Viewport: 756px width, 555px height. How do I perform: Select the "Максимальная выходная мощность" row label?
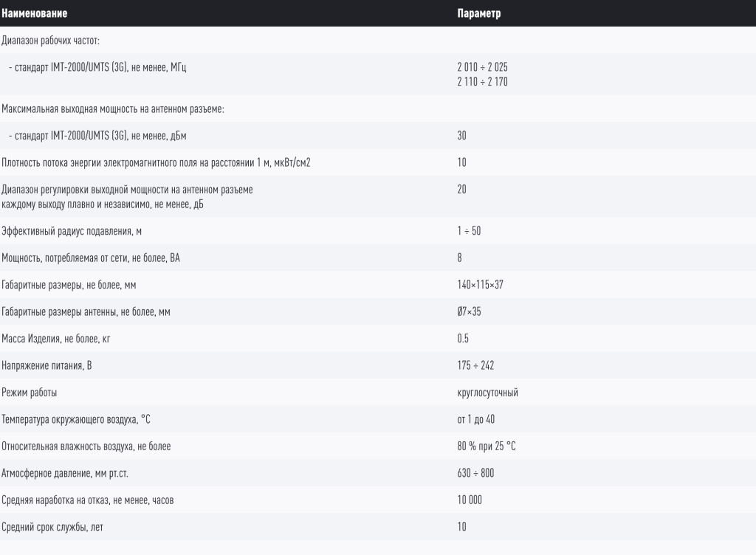click(113, 108)
